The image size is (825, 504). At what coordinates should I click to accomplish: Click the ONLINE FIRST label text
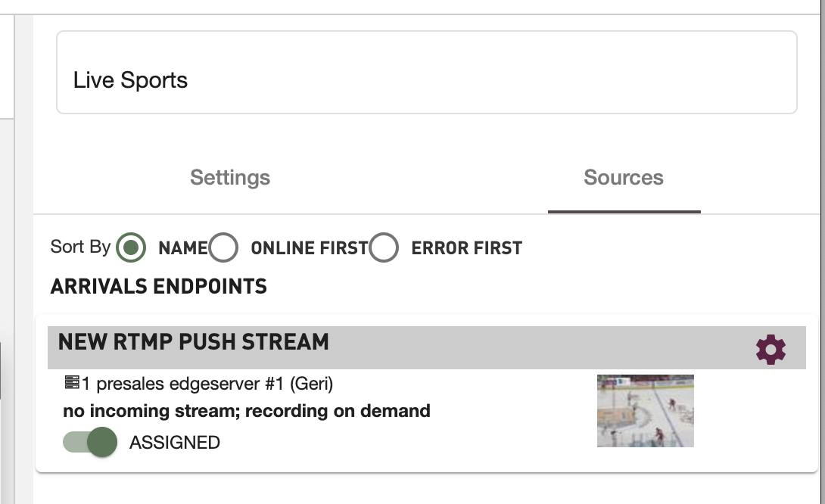point(309,248)
